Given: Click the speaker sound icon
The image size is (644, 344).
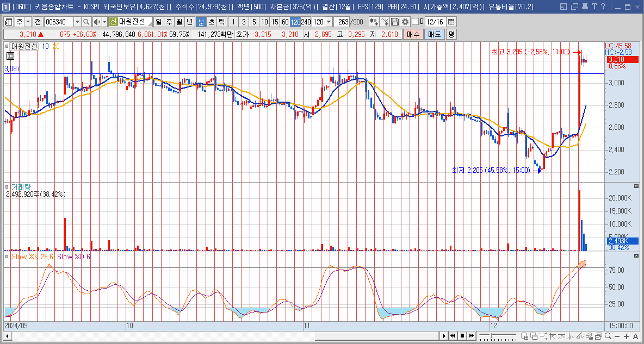Looking at the screenshot, I should 96,22.
